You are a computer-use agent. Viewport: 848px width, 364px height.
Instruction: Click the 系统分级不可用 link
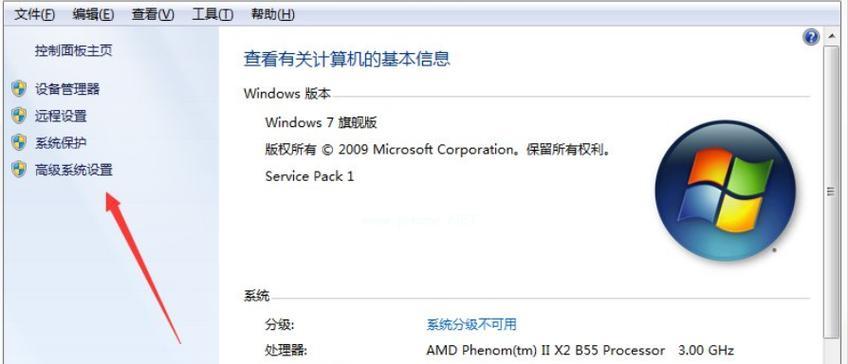tap(471, 325)
